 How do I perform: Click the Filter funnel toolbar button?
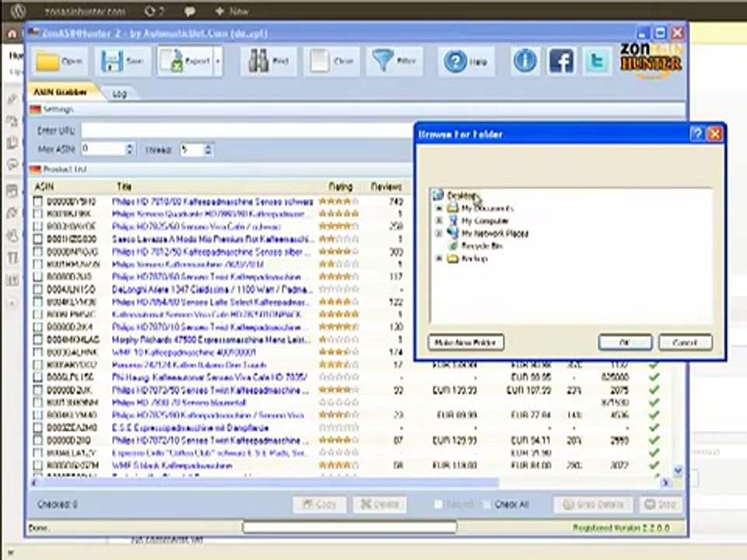pyautogui.click(x=394, y=61)
